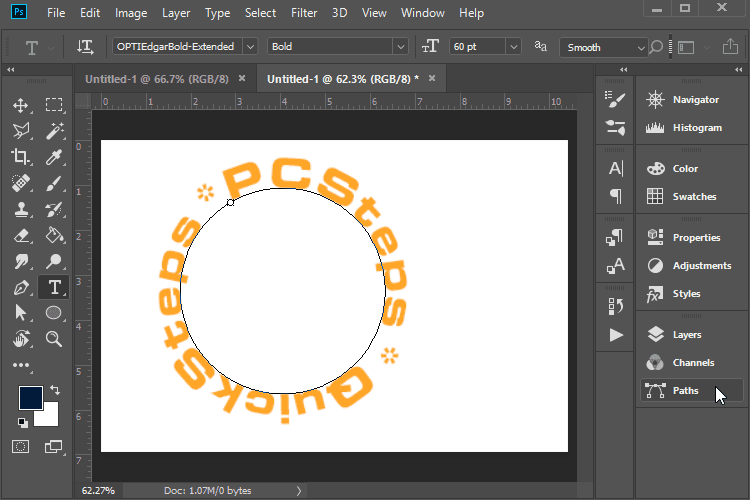Click the 60 pt font size field
The height and width of the screenshot is (500, 750).
click(x=475, y=47)
